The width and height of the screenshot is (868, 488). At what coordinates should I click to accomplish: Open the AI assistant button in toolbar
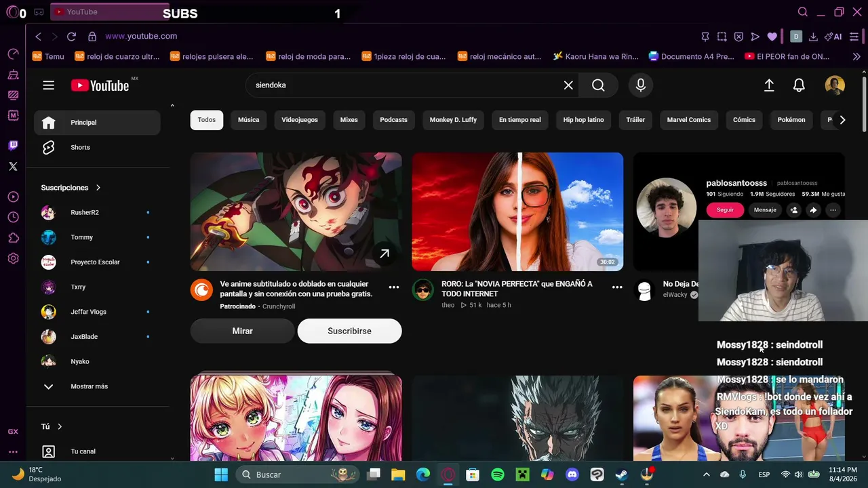point(833,37)
